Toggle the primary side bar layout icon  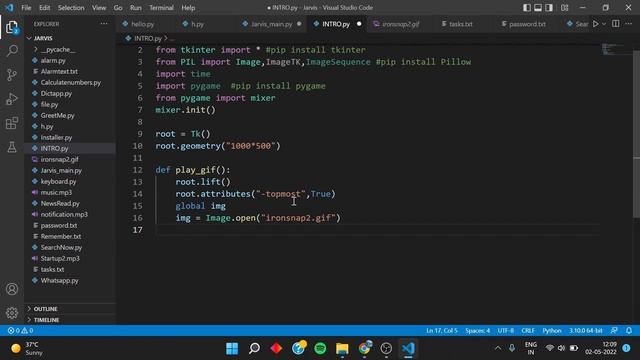click(527, 8)
